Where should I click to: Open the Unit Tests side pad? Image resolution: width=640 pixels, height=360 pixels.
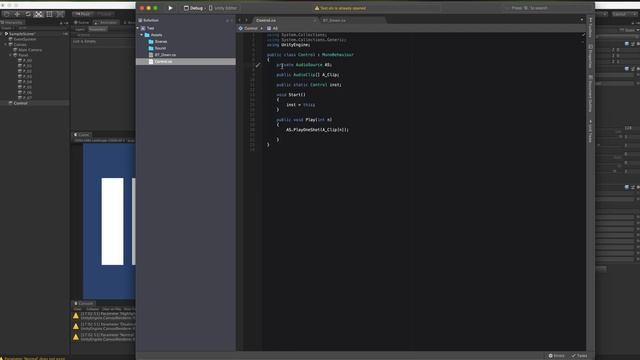(x=591, y=131)
